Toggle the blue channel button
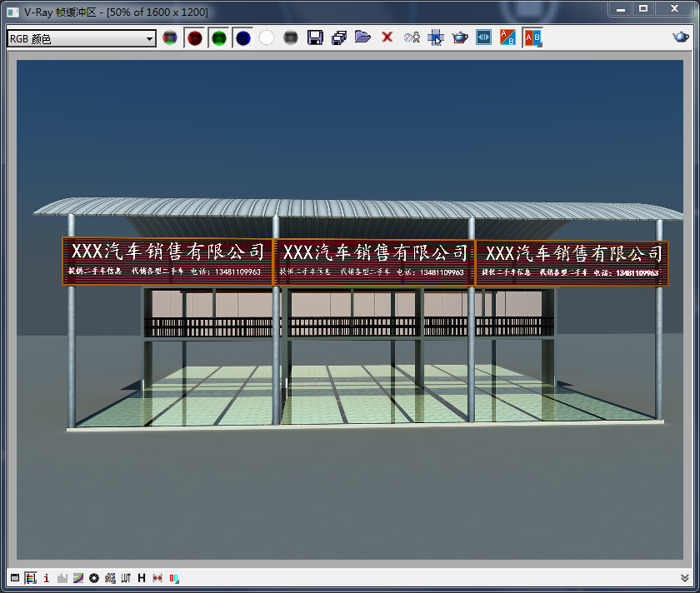The height and width of the screenshot is (593, 700). coord(242,37)
